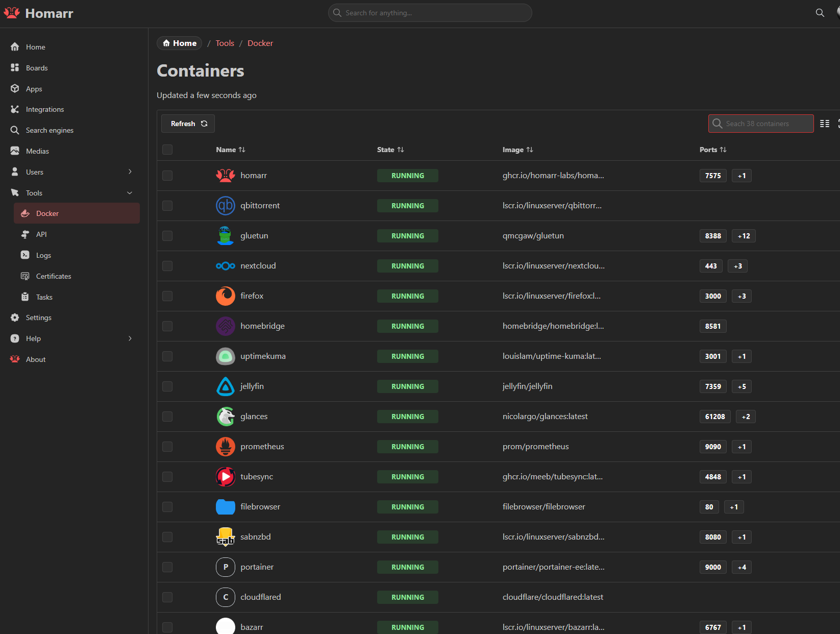This screenshot has height=634, width=840.
Task: Open Search engines in the sidebar
Action: coord(72,130)
